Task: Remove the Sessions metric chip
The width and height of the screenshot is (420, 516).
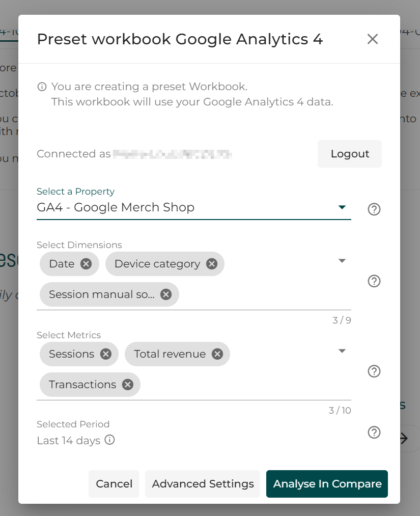Action: click(105, 354)
